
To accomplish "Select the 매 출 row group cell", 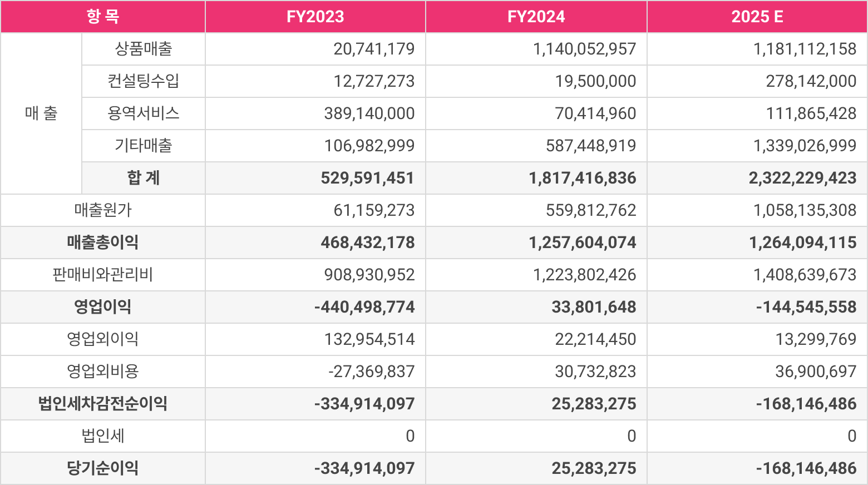I will coord(41,113).
